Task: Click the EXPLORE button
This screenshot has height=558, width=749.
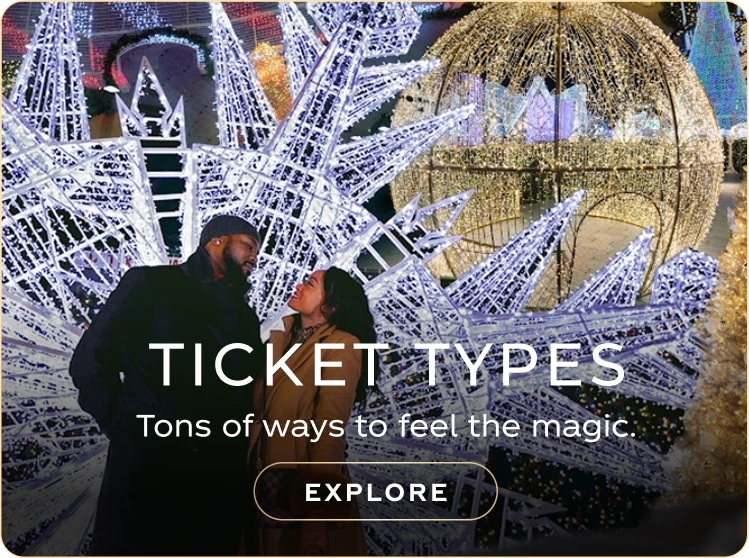Action: click(375, 491)
